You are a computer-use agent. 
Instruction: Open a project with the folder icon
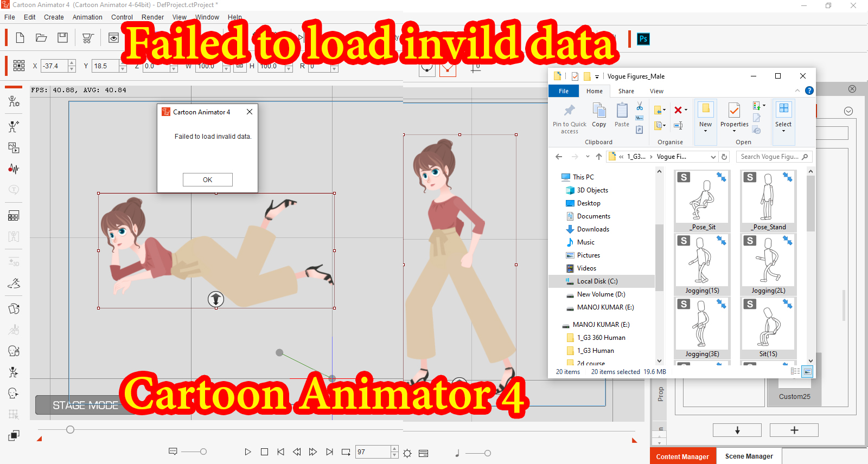click(41, 38)
